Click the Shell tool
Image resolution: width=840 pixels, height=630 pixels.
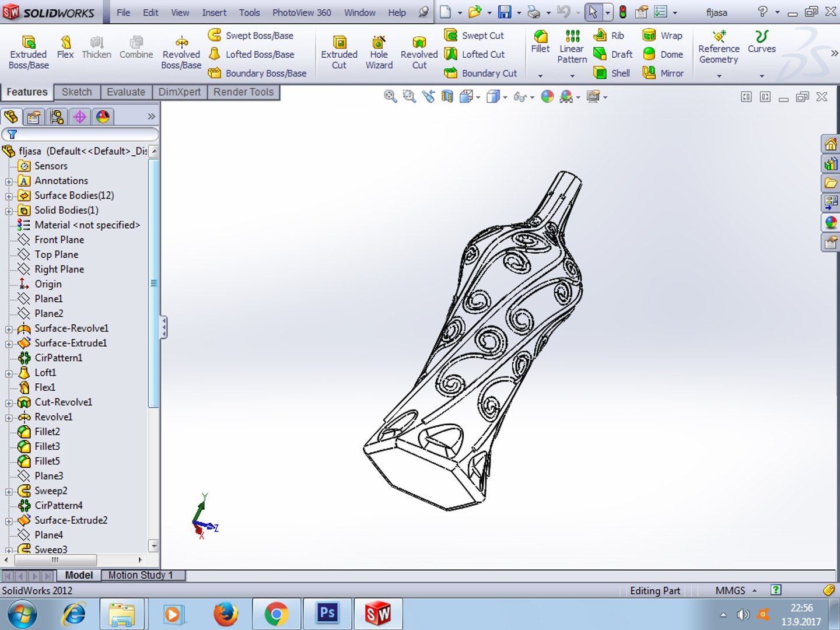click(x=612, y=73)
